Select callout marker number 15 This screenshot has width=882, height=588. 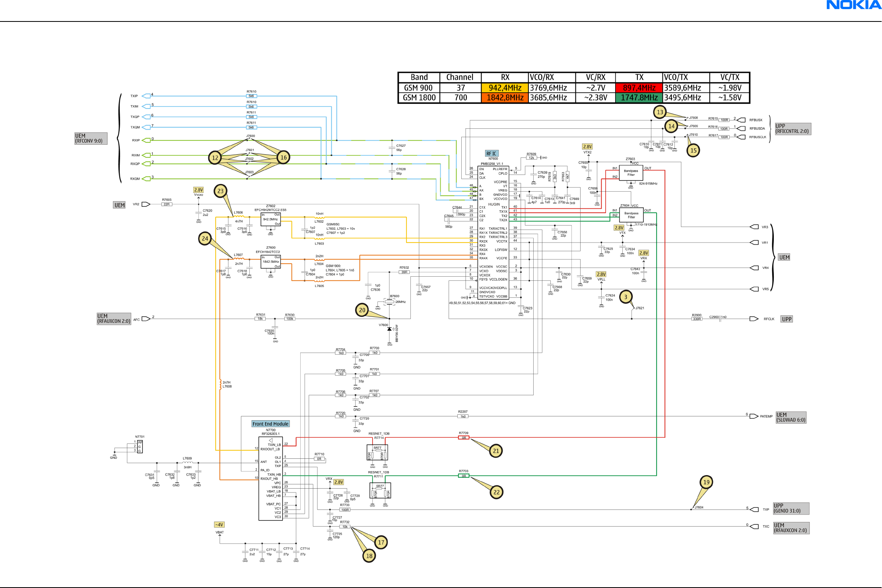point(693,150)
